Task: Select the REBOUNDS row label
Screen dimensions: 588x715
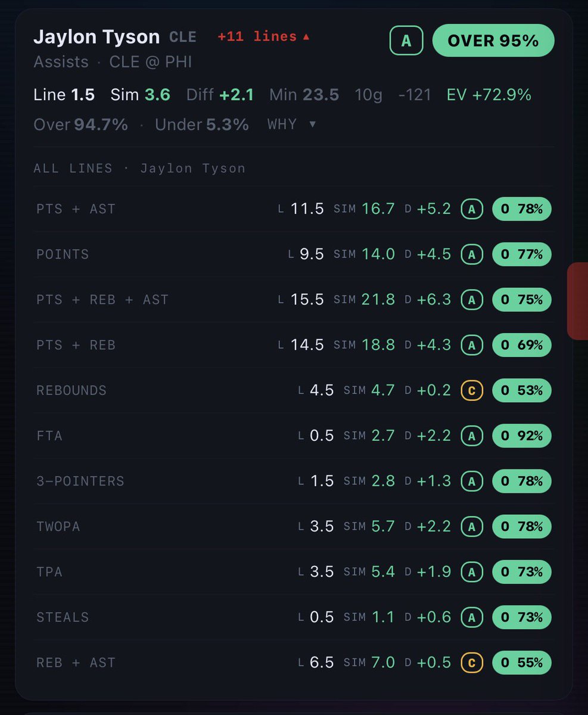Action: click(x=71, y=390)
